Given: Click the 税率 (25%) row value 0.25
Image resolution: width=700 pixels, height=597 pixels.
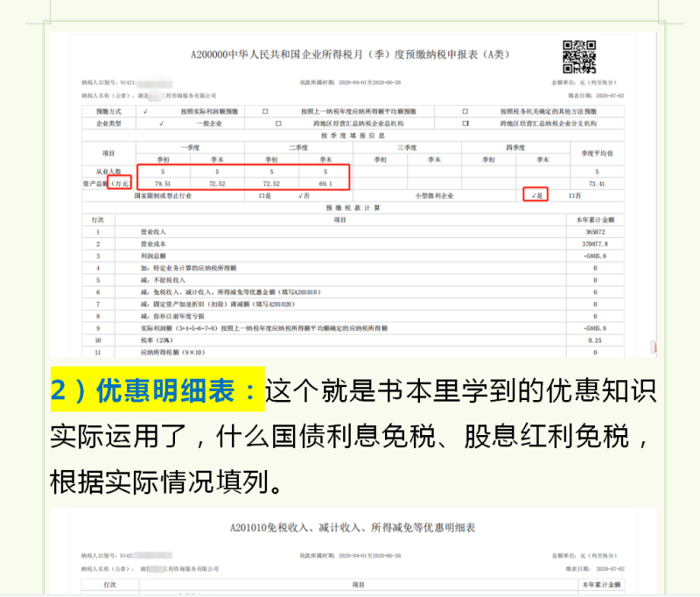Looking at the screenshot, I should click(596, 339).
